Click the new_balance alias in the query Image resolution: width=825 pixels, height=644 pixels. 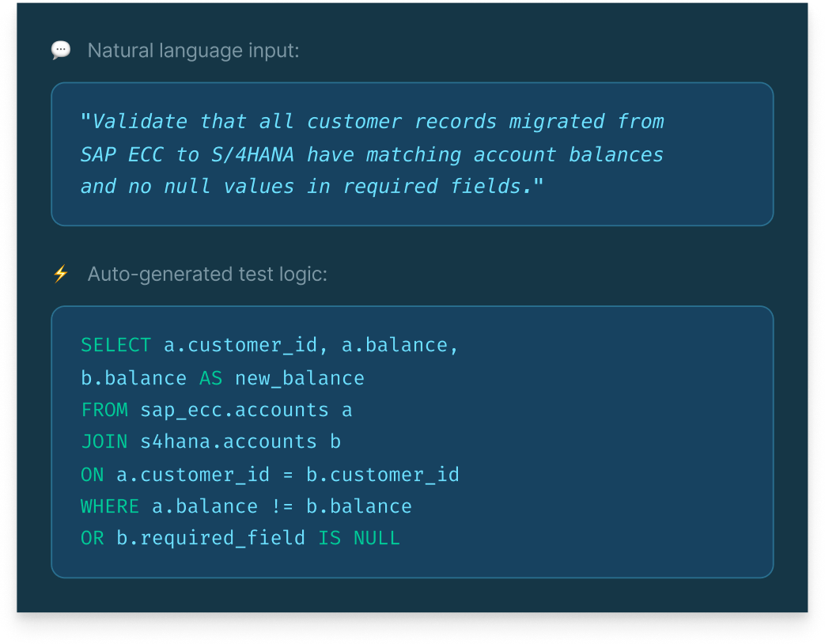(x=299, y=378)
